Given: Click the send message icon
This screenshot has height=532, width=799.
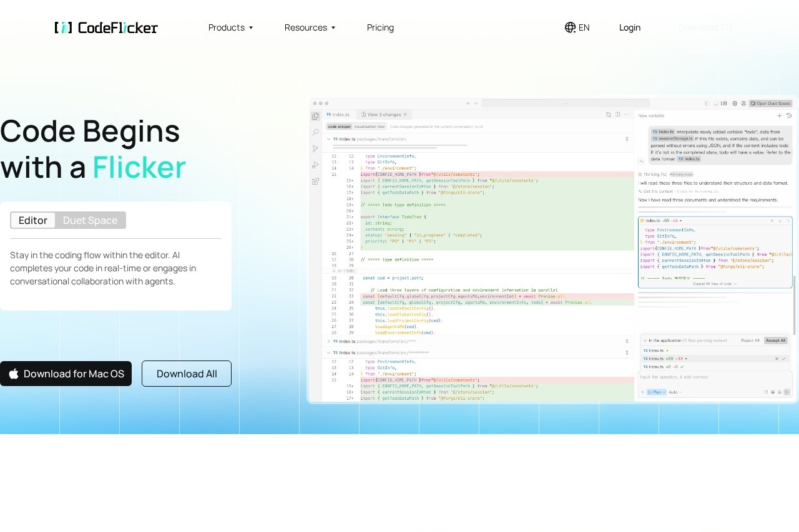Looking at the screenshot, I should (x=787, y=392).
